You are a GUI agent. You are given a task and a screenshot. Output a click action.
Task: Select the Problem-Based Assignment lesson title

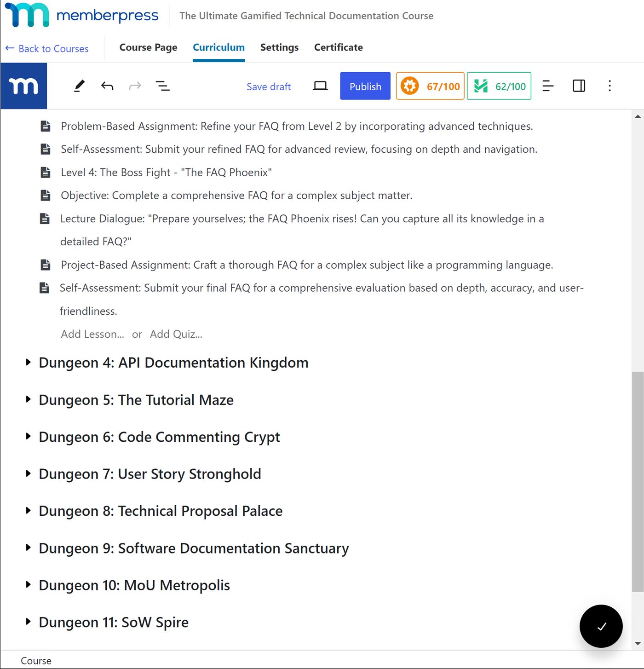click(297, 126)
